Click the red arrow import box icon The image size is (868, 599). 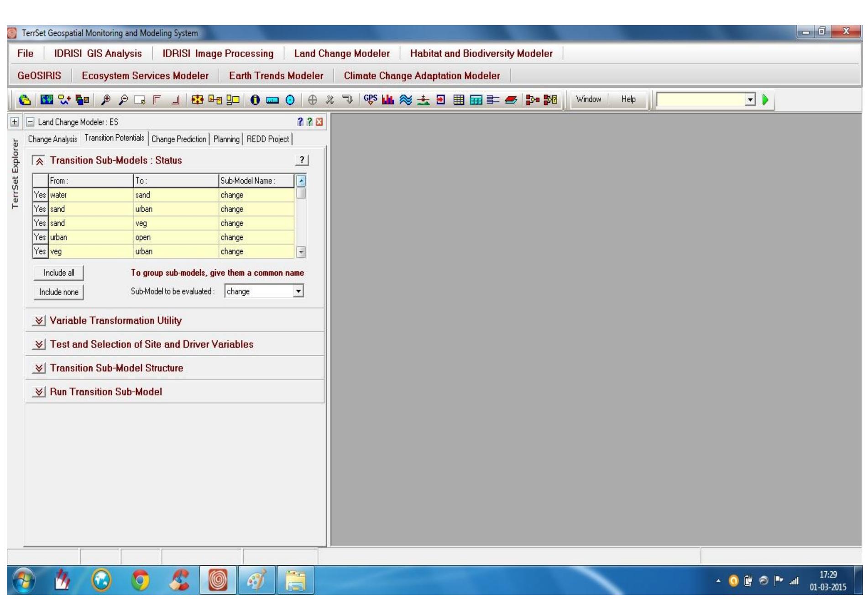point(441,99)
